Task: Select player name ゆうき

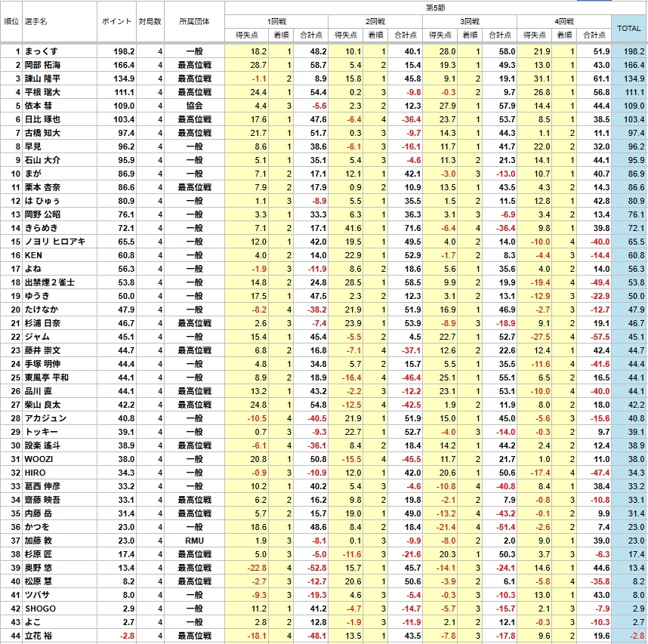Action: coord(37,296)
